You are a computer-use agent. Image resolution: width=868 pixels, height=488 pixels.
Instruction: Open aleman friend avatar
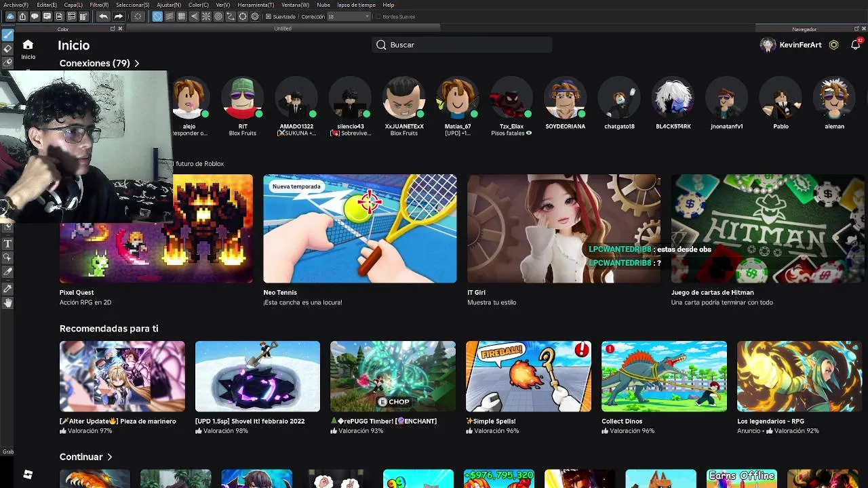coord(834,99)
